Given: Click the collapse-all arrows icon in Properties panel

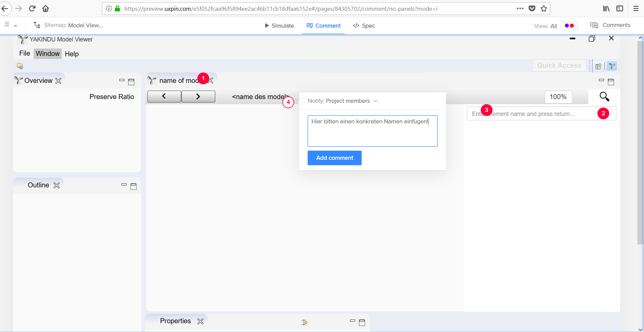Looking at the screenshot, I should (x=304, y=322).
